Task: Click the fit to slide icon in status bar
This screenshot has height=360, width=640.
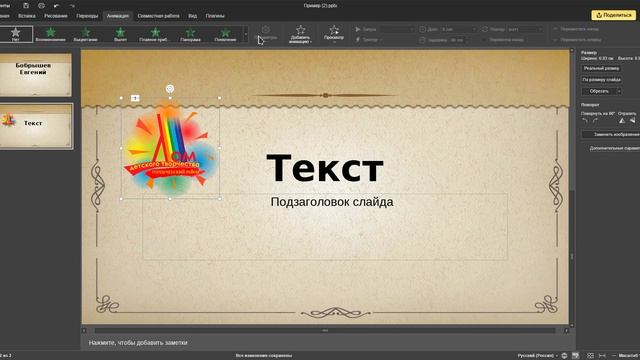Action: [x=590, y=356]
